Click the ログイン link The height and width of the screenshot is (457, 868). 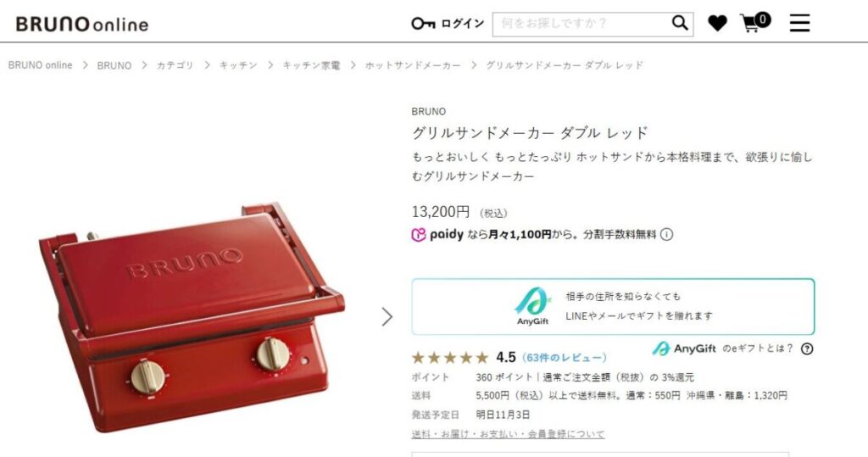pyautogui.click(x=462, y=24)
